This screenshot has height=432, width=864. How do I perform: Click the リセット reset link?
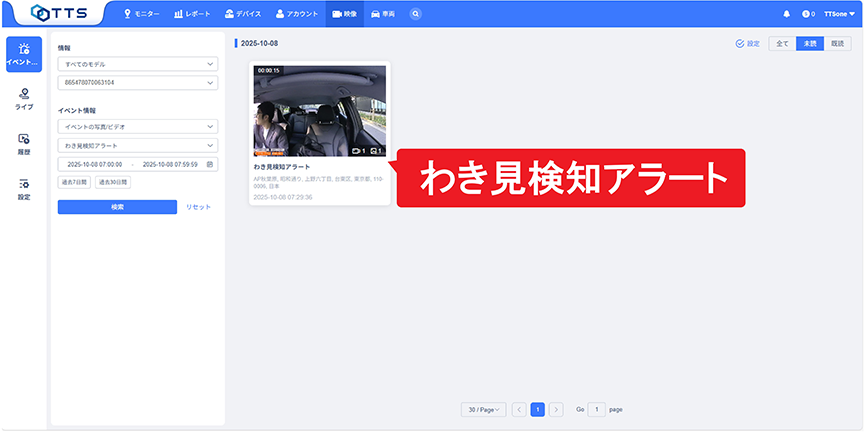[199, 207]
